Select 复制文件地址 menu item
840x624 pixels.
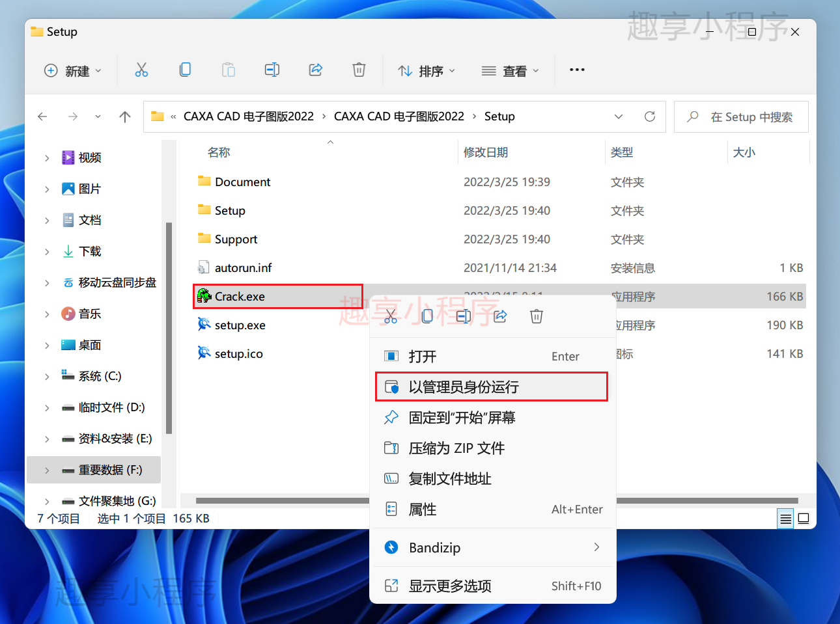click(492, 478)
